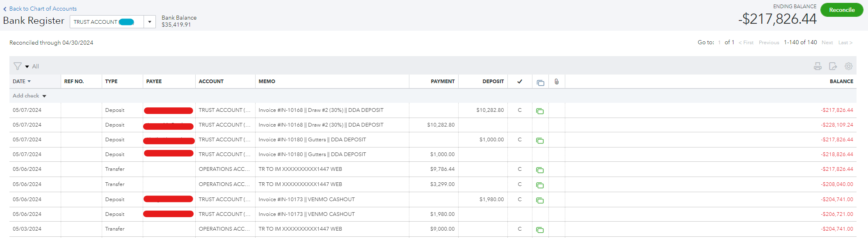Open table settings gear icon
868x238 pixels.
tap(848, 66)
